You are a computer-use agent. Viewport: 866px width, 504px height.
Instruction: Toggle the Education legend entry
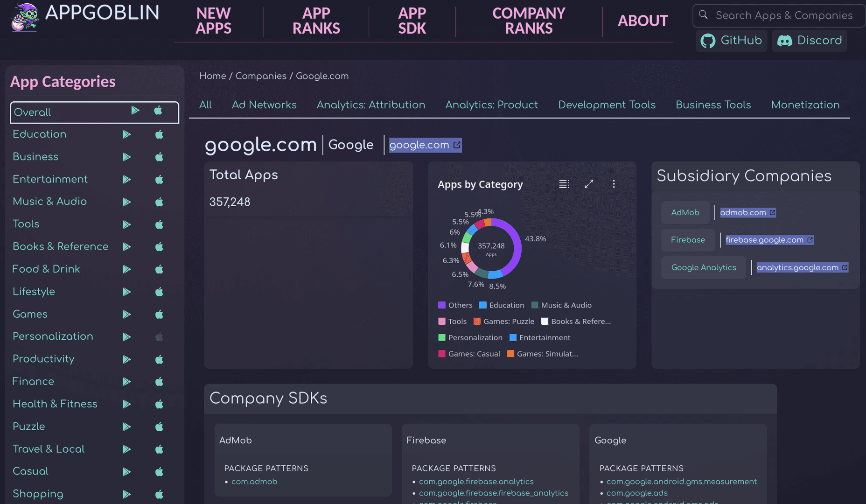(507, 305)
